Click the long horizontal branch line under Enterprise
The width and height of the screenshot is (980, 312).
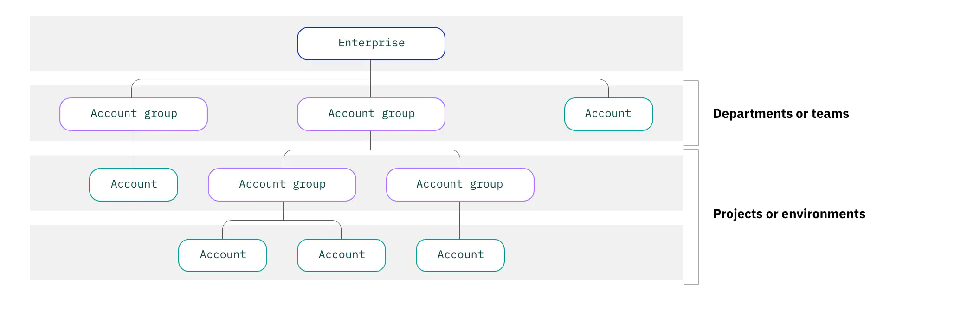487,79
